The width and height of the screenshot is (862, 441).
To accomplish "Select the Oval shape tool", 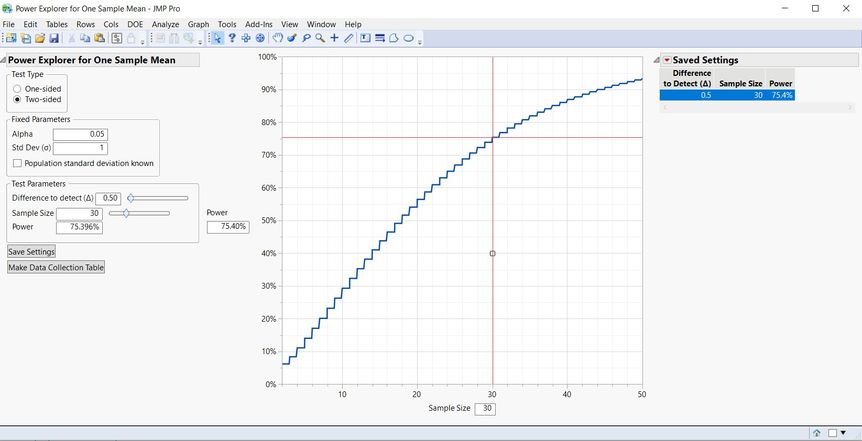I will (408, 38).
